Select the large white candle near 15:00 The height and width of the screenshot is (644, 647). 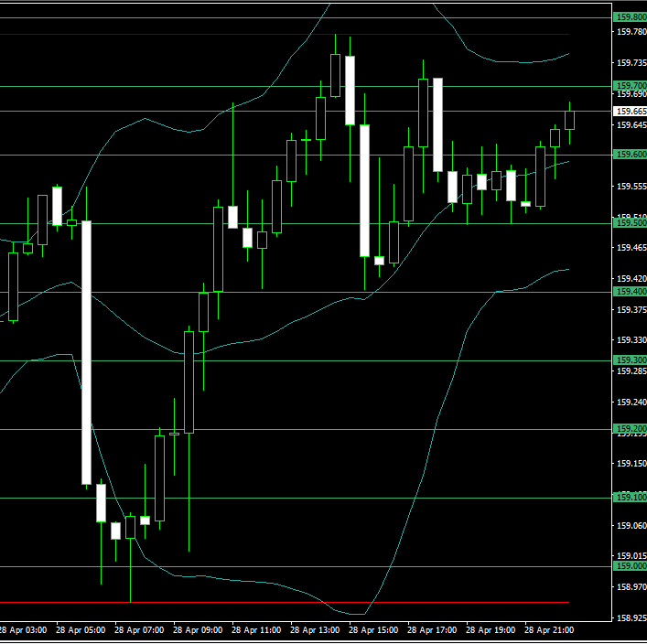click(x=364, y=190)
